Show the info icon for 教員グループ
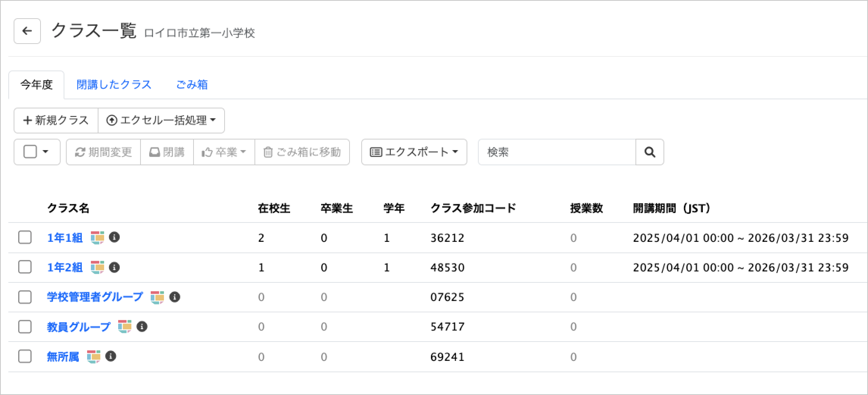This screenshot has width=868, height=395. pyautogui.click(x=142, y=326)
